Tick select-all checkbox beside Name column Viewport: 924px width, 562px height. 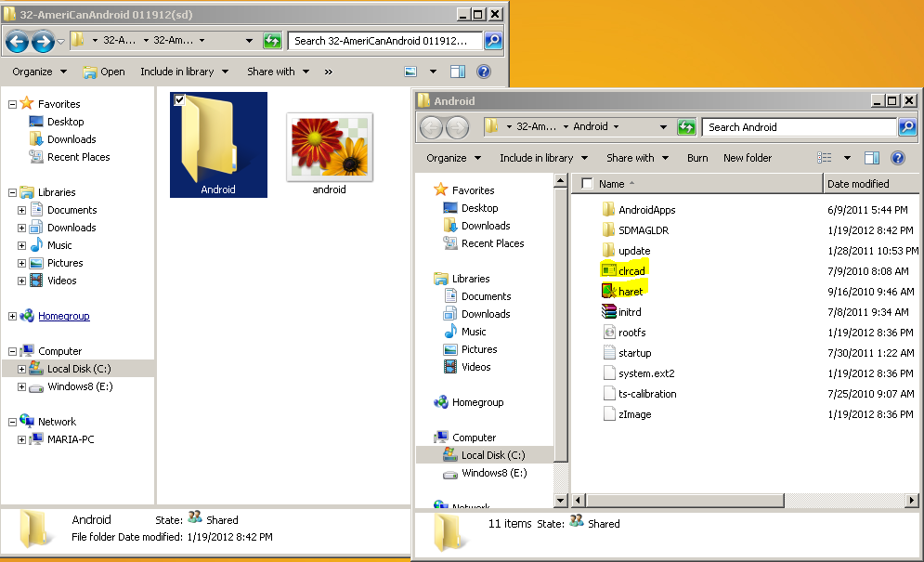click(x=587, y=183)
